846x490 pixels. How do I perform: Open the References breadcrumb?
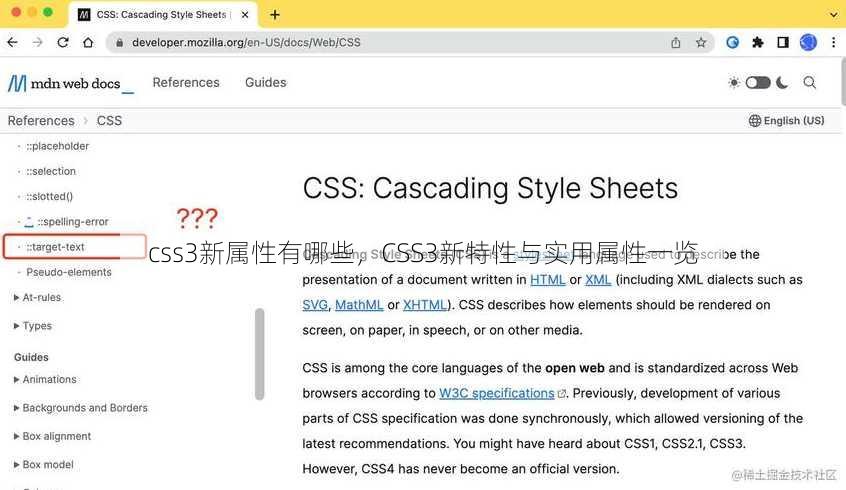[x=41, y=120]
